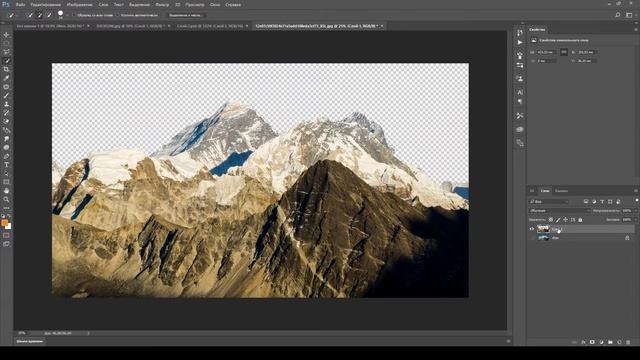This screenshot has height=360, width=640.
Task: Open the History panel icon
Action: 520,33
